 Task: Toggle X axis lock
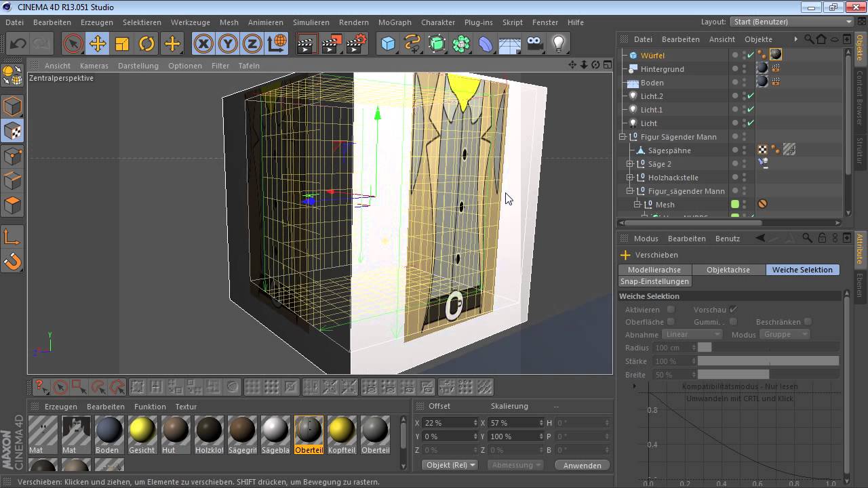[x=203, y=44]
